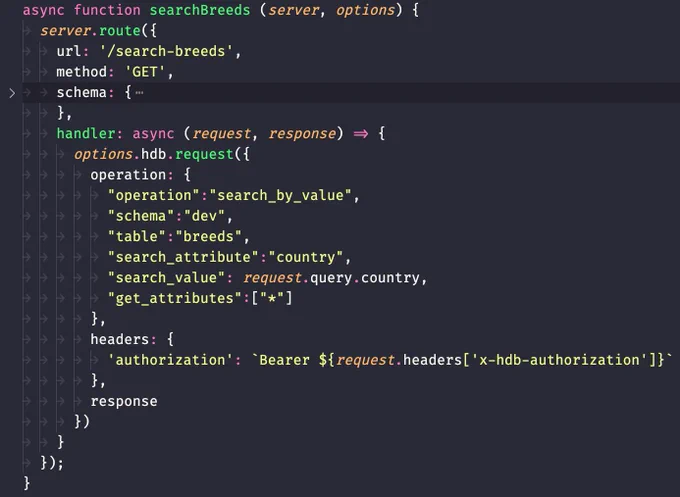Click the standalone 'response' line

(124, 402)
